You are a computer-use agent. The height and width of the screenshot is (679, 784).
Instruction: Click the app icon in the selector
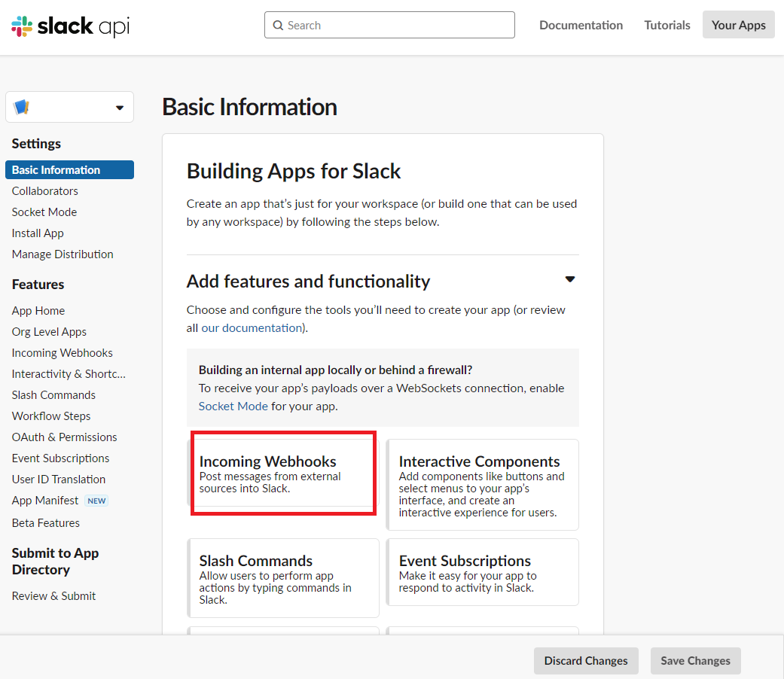click(22, 108)
